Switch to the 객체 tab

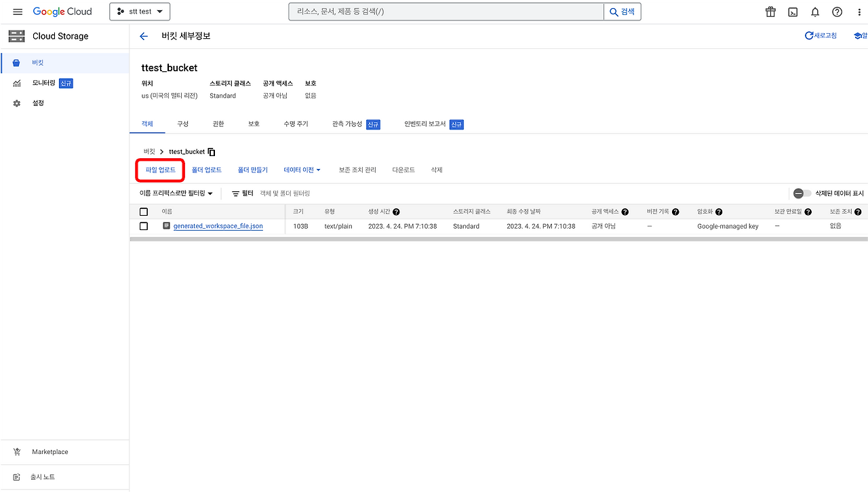point(147,124)
